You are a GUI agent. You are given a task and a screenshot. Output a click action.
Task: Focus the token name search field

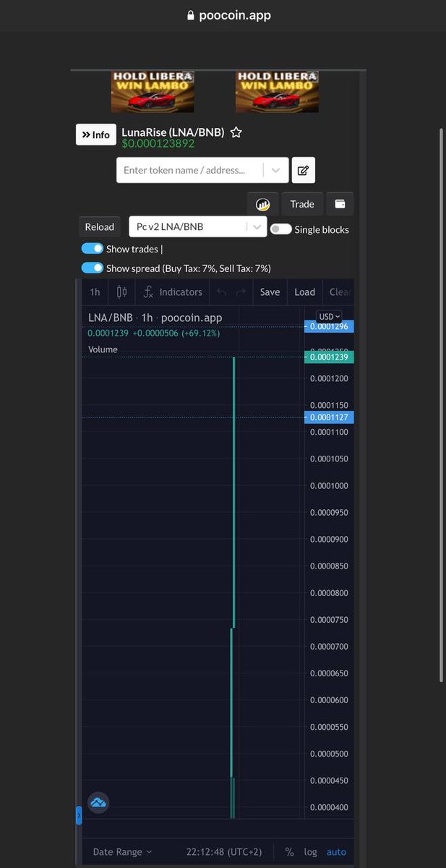pyautogui.click(x=192, y=170)
